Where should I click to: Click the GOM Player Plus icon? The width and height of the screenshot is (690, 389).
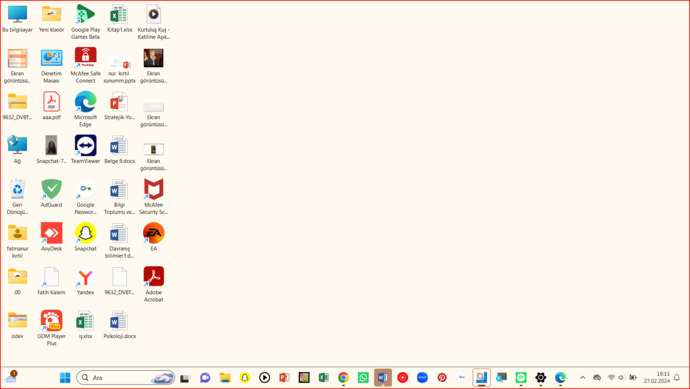point(51,328)
